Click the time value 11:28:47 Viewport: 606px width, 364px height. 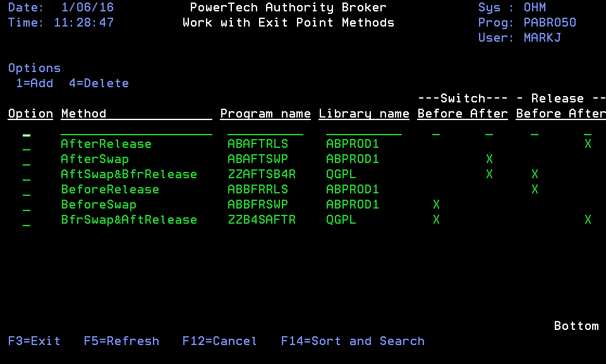83,22
